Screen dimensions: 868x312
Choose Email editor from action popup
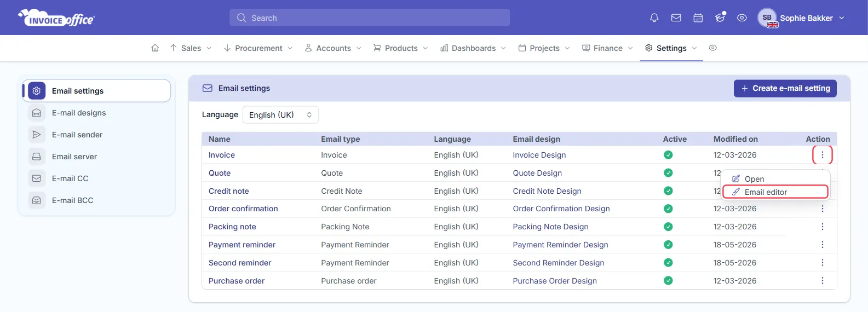pyautogui.click(x=775, y=192)
